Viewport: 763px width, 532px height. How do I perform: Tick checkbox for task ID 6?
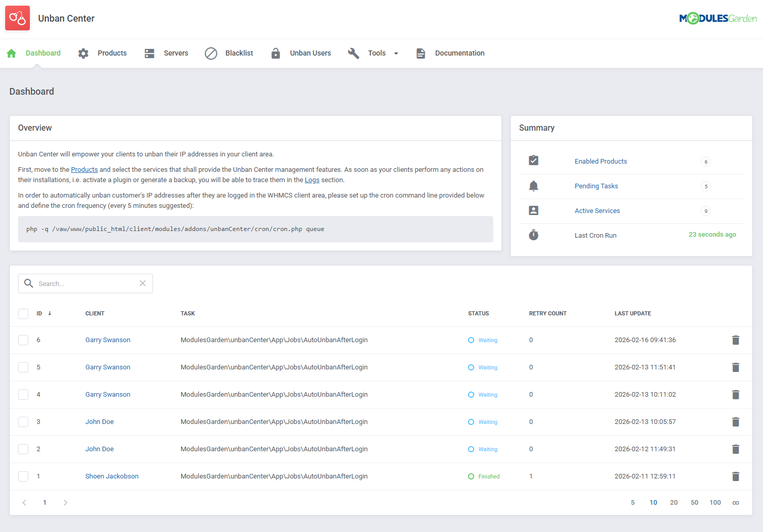(x=23, y=340)
